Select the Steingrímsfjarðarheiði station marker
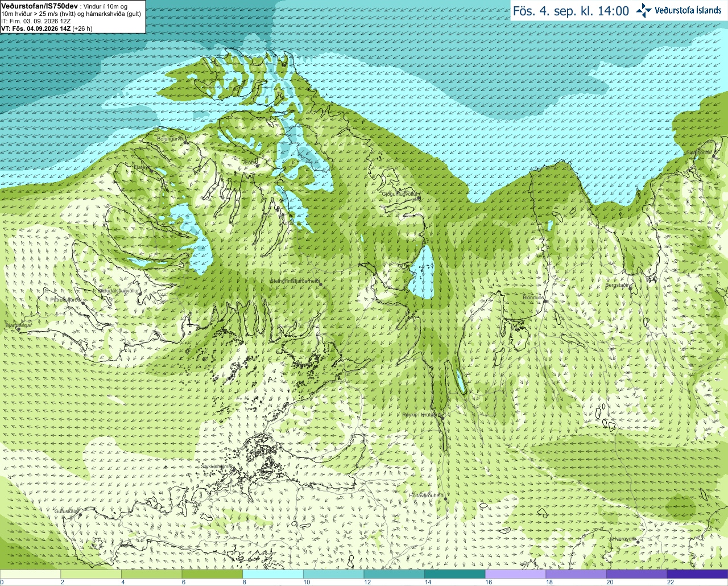 (x=321, y=284)
